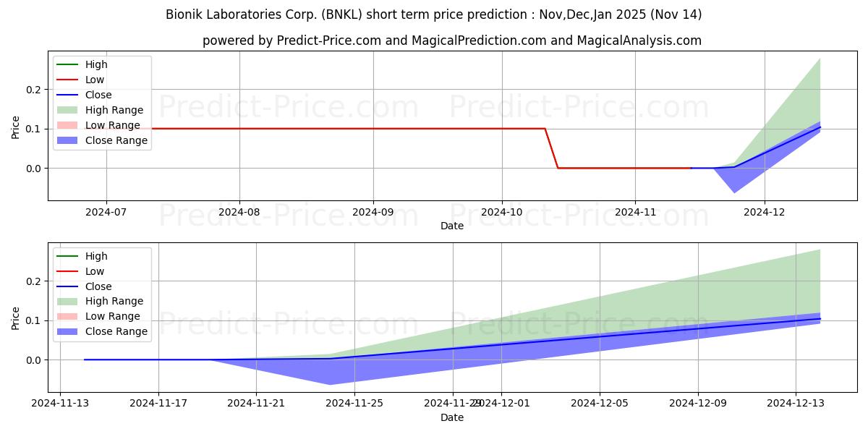This screenshot has width=868, height=434.
Task: Click the Predict-Price.com powered-by subtitle
Action: pyautogui.click(x=452, y=41)
